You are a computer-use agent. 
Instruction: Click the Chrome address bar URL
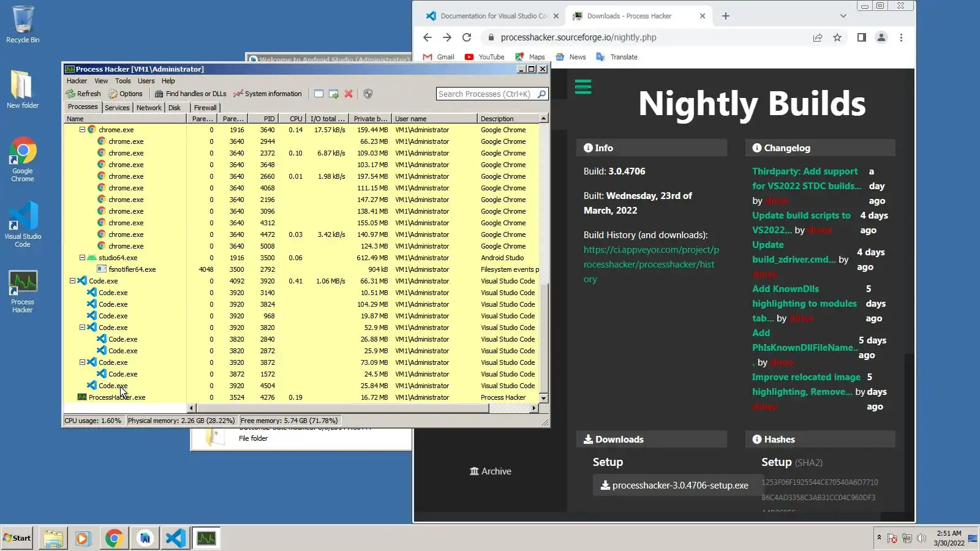click(x=578, y=37)
